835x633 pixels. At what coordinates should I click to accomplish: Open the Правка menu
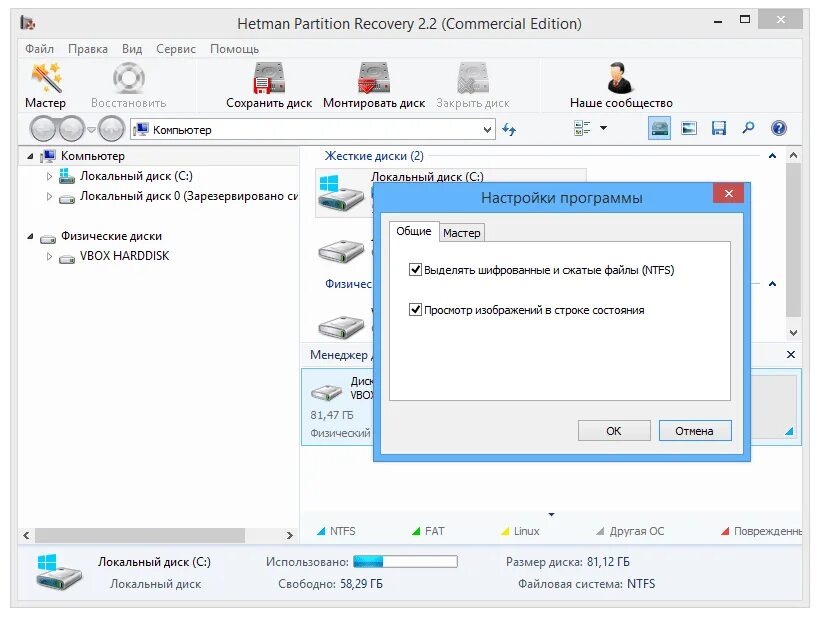pos(88,49)
